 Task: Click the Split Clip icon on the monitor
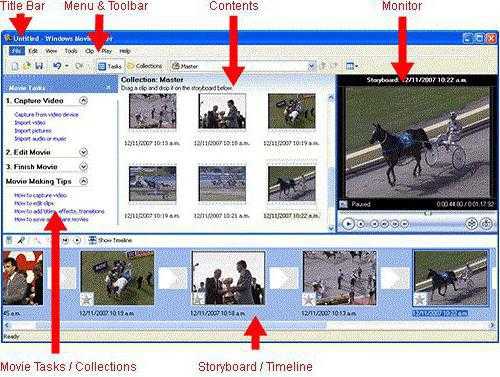coord(471,223)
